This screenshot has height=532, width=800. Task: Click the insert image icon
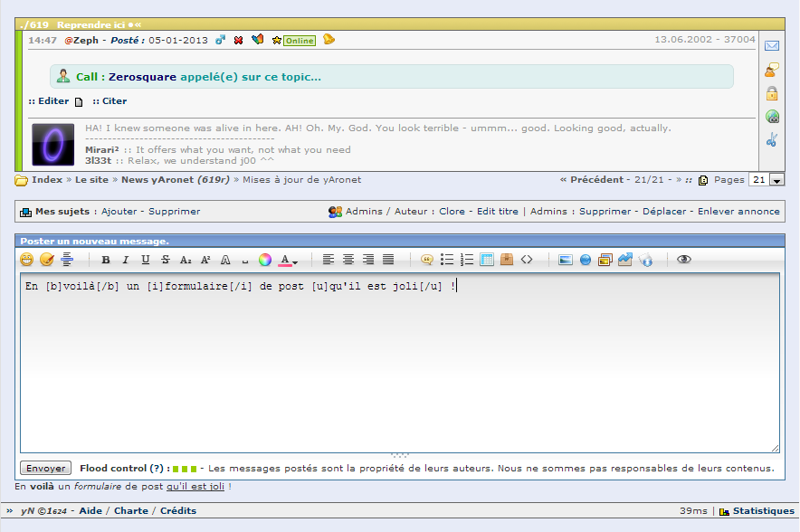(x=566, y=260)
